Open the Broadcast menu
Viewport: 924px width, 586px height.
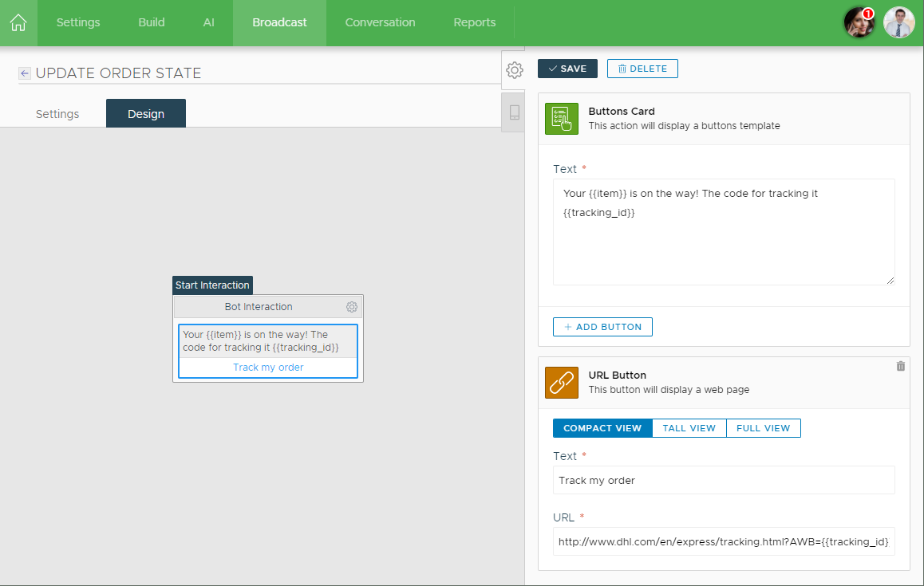pos(279,22)
